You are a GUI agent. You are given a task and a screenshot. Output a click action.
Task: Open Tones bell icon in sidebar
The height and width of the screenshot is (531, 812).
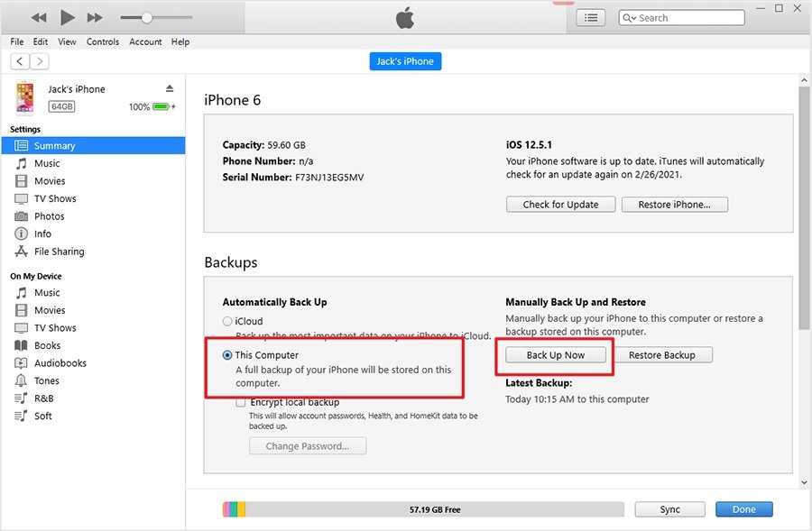pyautogui.click(x=21, y=381)
